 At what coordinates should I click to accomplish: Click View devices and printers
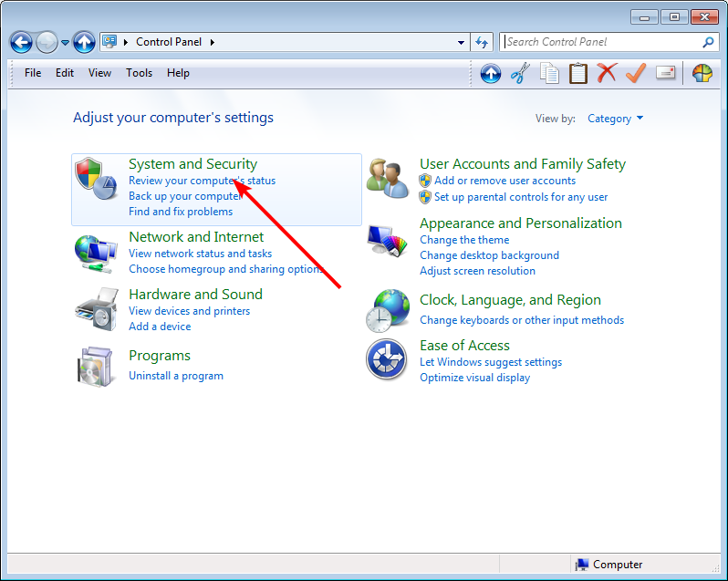pyautogui.click(x=189, y=311)
